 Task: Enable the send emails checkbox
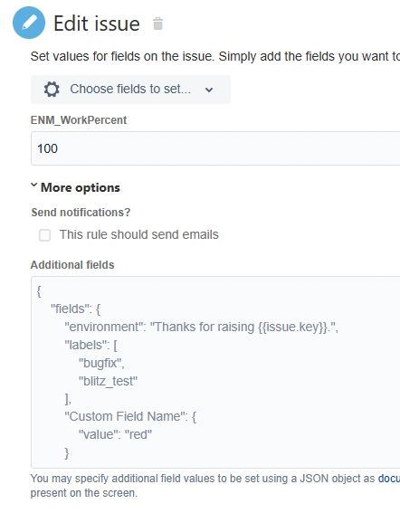pyautogui.click(x=44, y=235)
